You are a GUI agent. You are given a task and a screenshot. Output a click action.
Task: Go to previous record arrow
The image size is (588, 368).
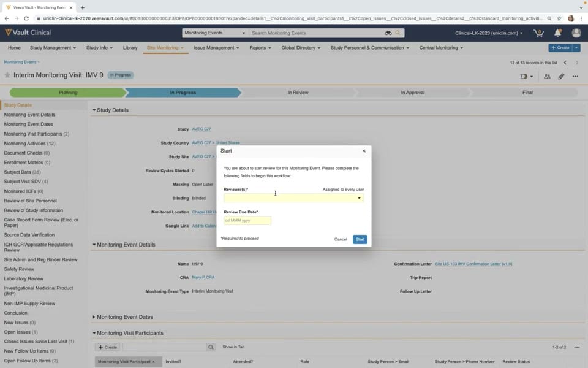click(565, 63)
